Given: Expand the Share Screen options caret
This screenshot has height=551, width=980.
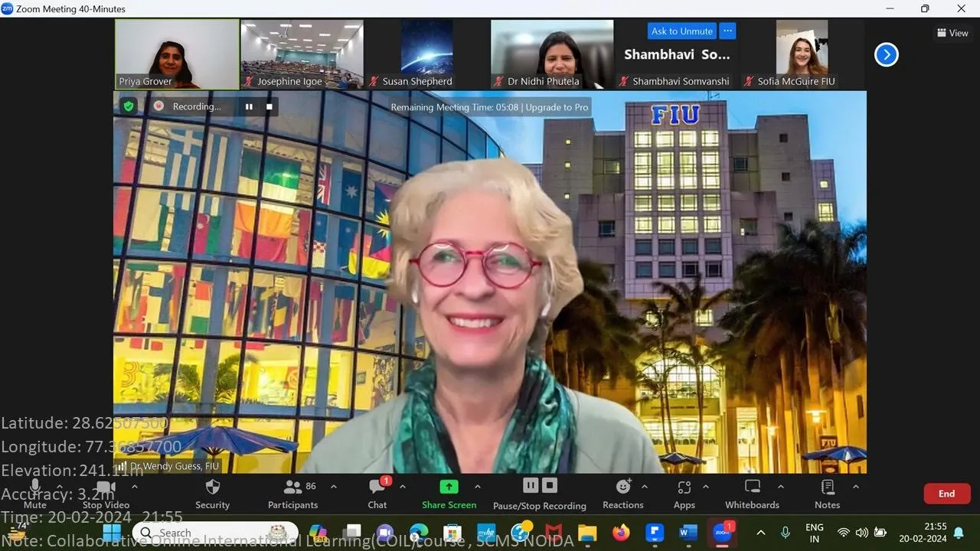Looking at the screenshot, I should [477, 487].
